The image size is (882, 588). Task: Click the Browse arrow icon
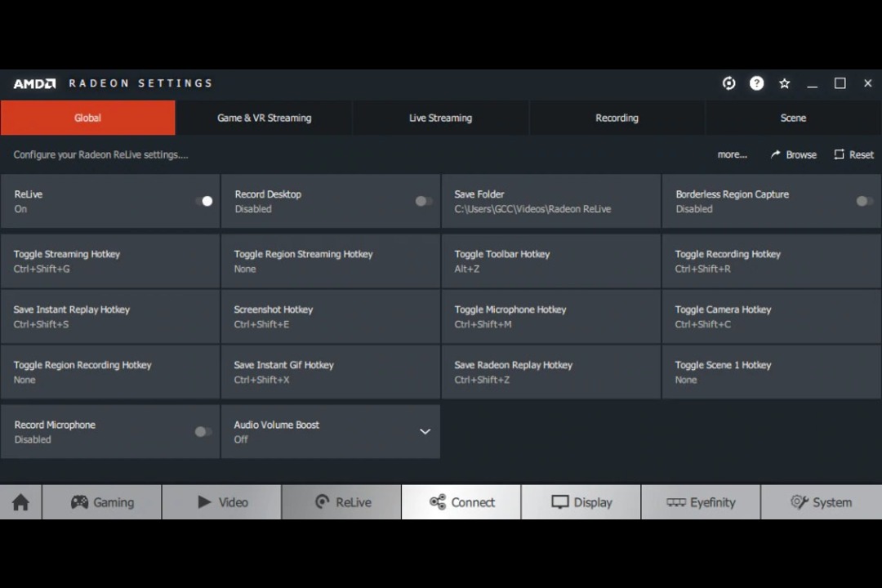[775, 154]
